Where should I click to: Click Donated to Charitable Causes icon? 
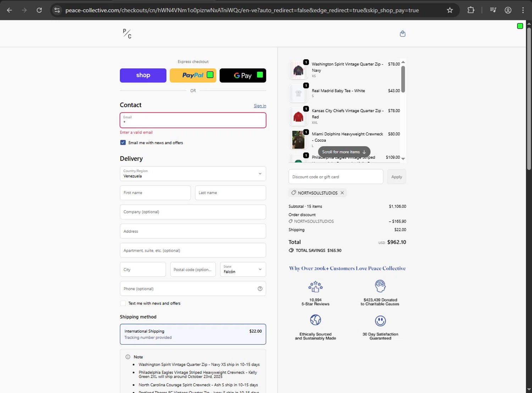coord(380,286)
